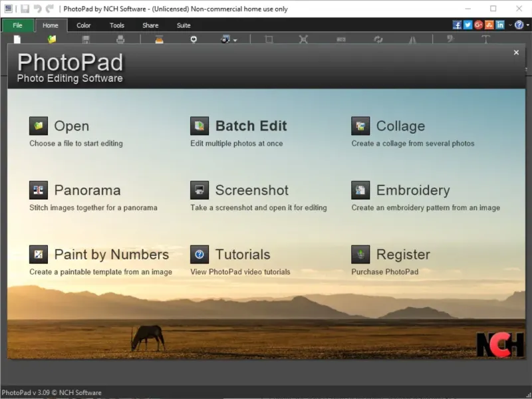Open the Embroidery pattern icon
This screenshot has width=532, height=399.
click(x=360, y=190)
